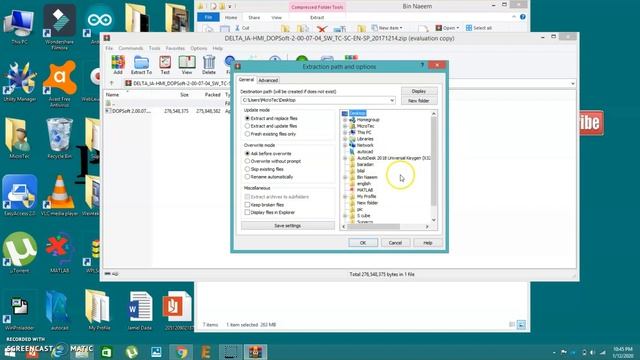The image size is (640, 360).
Task: Click the Photos app taskbar icon
Action: [x=156, y=352]
